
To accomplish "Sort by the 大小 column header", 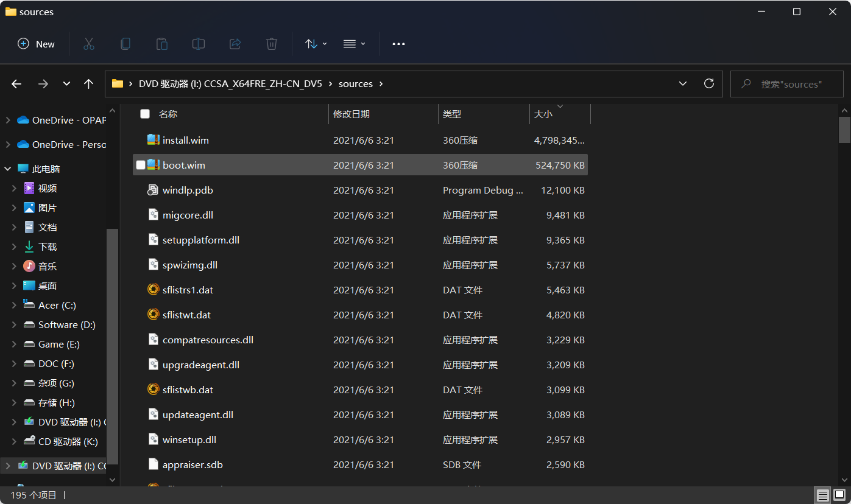I will tap(543, 114).
